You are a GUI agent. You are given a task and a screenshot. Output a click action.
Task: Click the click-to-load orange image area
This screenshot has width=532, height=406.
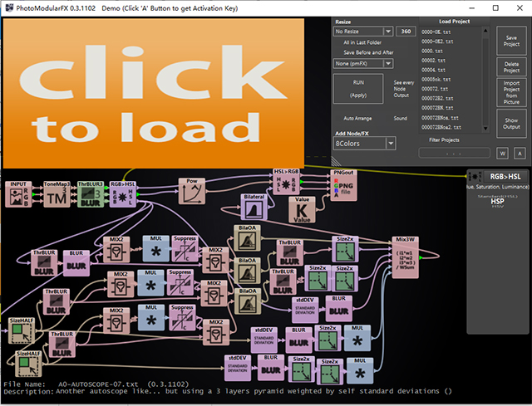click(x=153, y=93)
